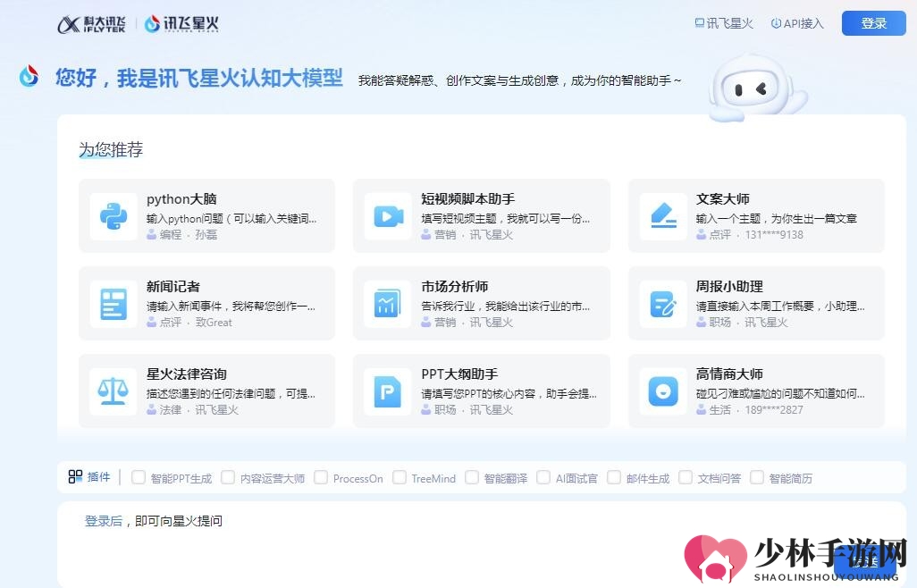The image size is (917, 588).
Task: Click 点评 · 131****9138 author line
Action: (x=750, y=235)
